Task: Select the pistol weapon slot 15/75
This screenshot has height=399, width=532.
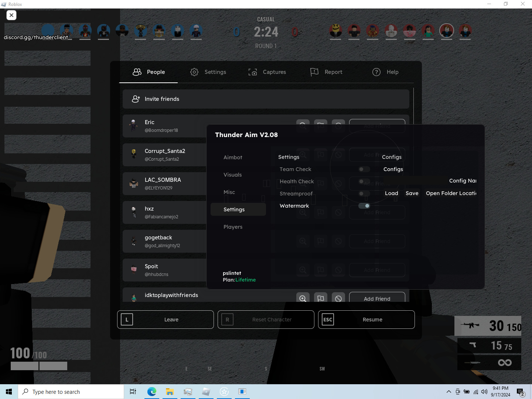Action: tap(489, 346)
